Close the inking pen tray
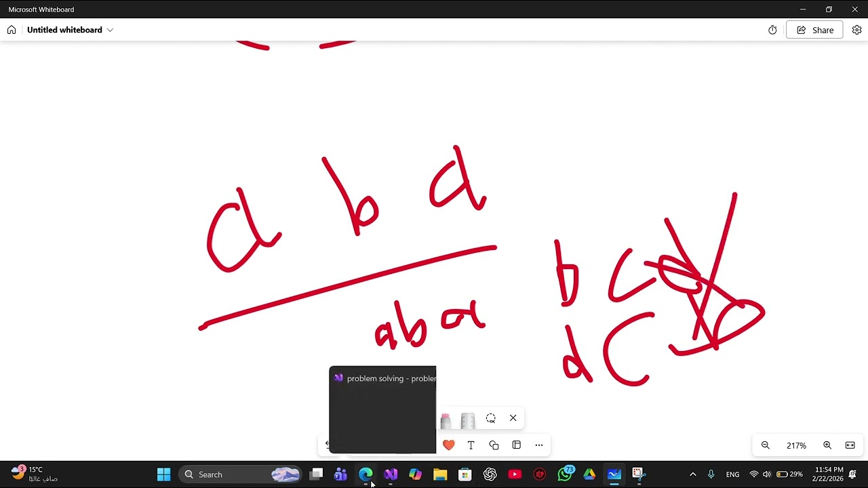 point(513,418)
